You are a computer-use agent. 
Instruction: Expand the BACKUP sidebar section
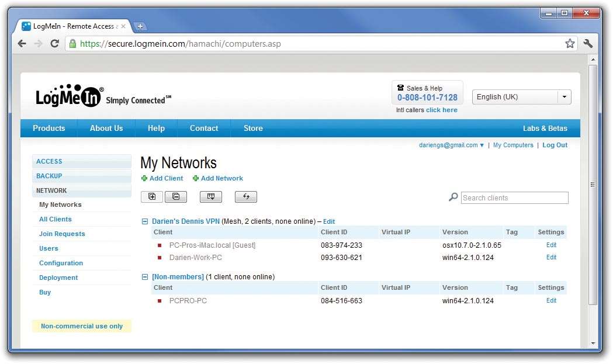point(82,176)
